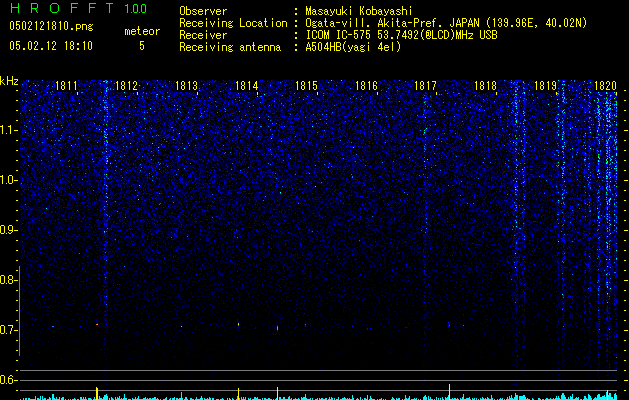Click the meteor count value 5

[142, 46]
